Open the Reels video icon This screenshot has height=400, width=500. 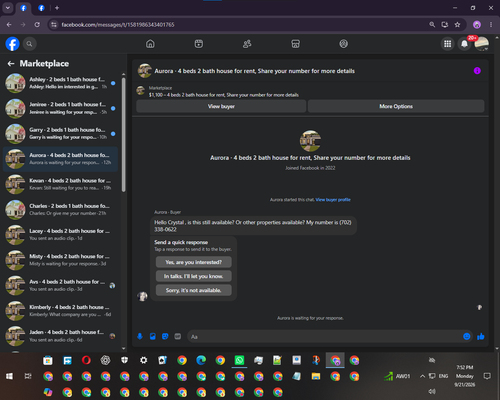pos(199,44)
